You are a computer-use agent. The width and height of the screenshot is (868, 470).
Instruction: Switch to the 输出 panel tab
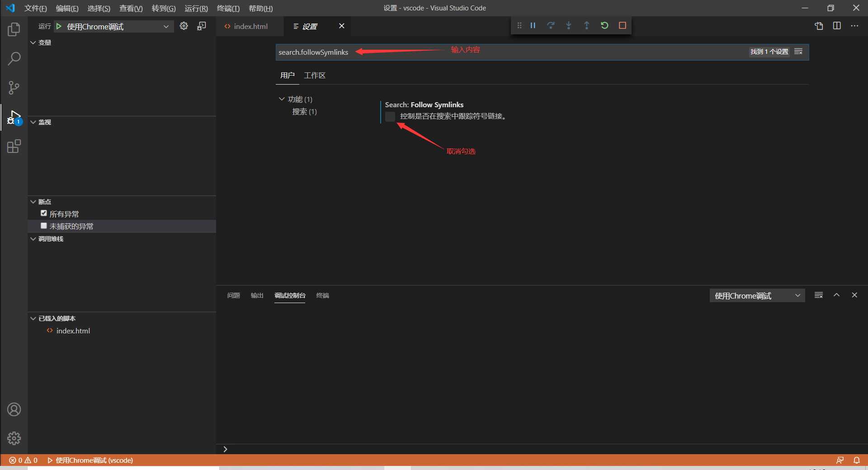click(257, 295)
